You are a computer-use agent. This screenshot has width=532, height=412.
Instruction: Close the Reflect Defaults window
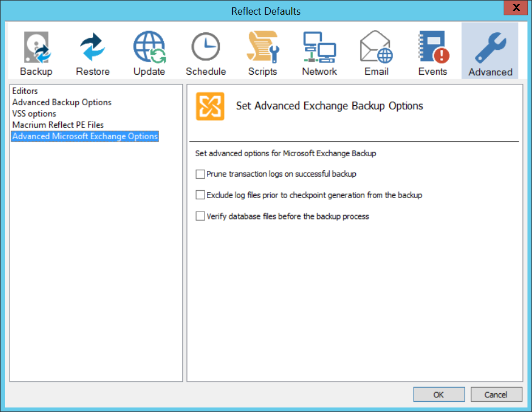coord(516,7)
